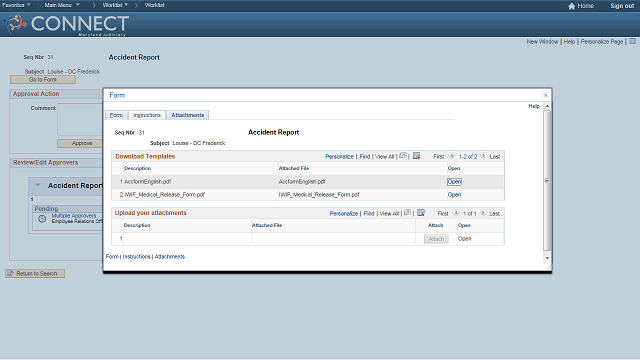
Task: Click the page icon beside Personalize Page
Action: [x=632, y=41]
